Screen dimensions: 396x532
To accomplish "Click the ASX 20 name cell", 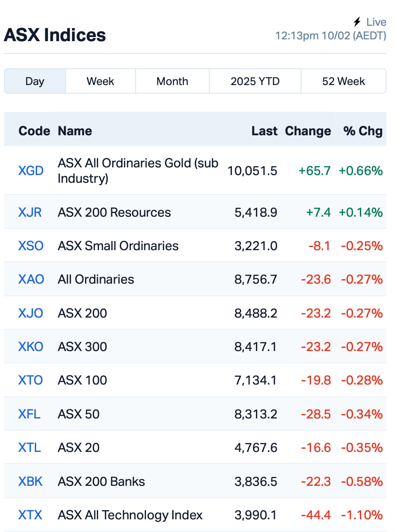I will [79, 447].
